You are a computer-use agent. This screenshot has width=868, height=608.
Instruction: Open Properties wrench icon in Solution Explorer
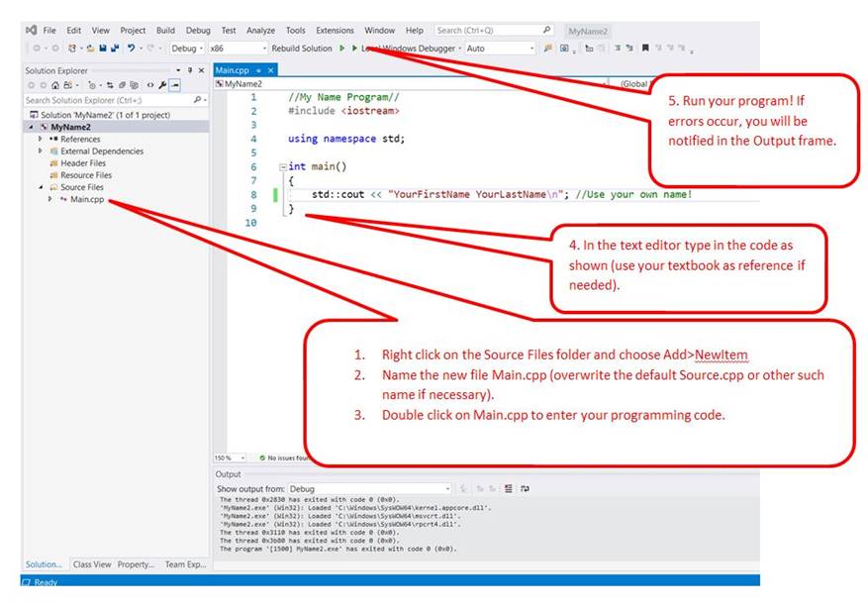tap(161, 86)
